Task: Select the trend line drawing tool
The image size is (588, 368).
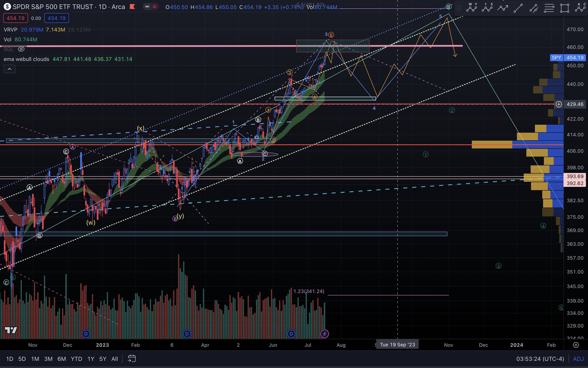Action: pos(518,8)
